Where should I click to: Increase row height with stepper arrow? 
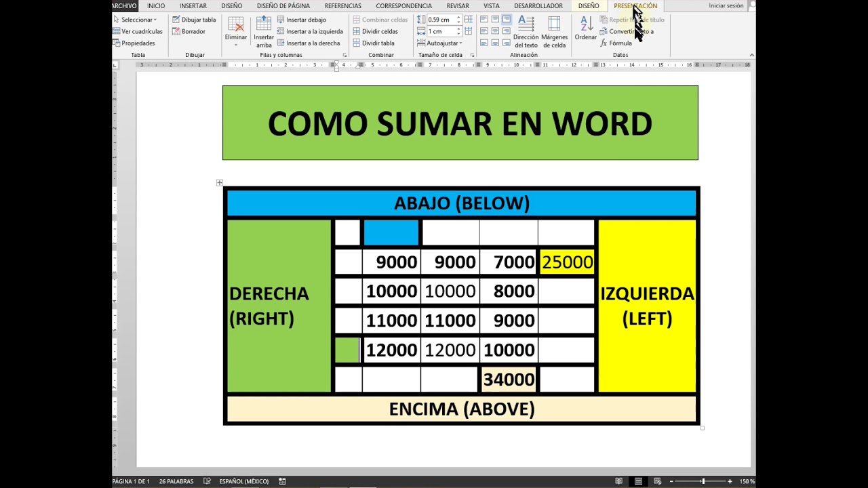pos(459,18)
